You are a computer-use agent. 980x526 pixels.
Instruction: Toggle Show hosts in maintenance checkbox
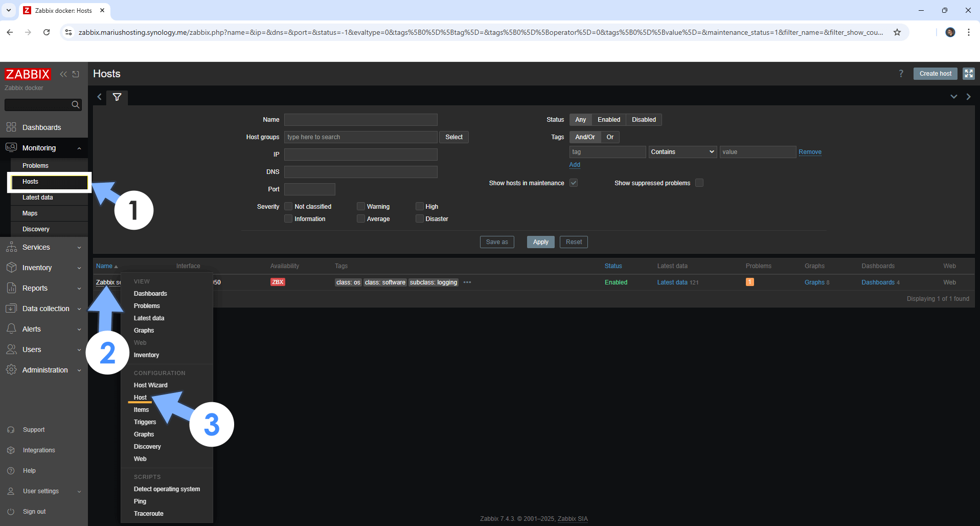click(574, 183)
